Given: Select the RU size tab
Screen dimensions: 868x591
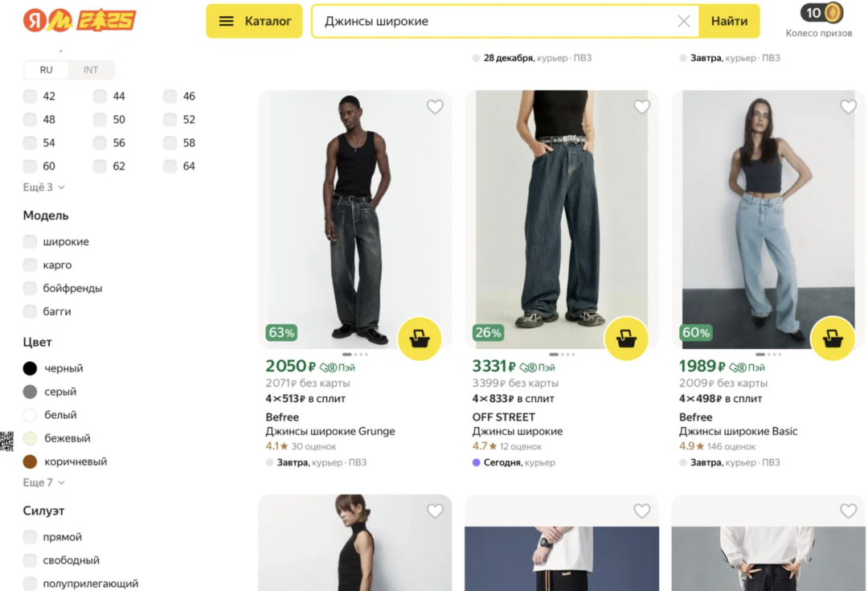Looking at the screenshot, I should pos(47,70).
